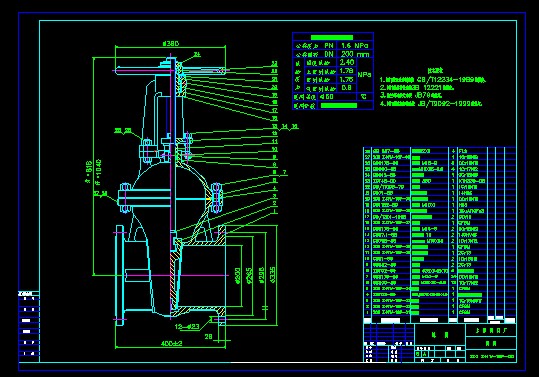Select note line citing GB/T12234-1989
This screenshot has width=539, height=377.
(x=433, y=80)
